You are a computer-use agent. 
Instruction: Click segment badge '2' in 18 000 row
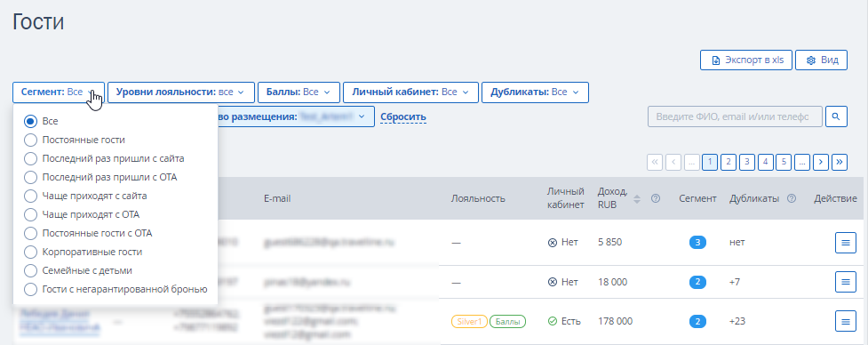point(697,283)
